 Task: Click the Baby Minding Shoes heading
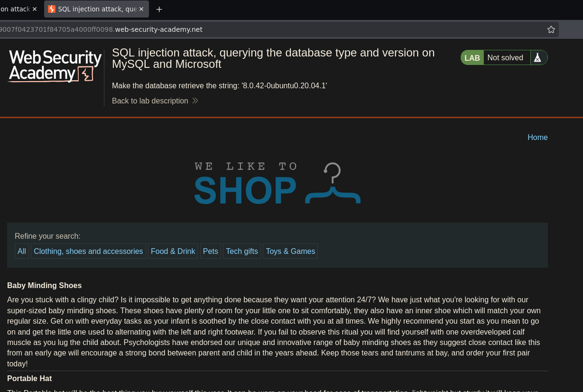pos(45,286)
